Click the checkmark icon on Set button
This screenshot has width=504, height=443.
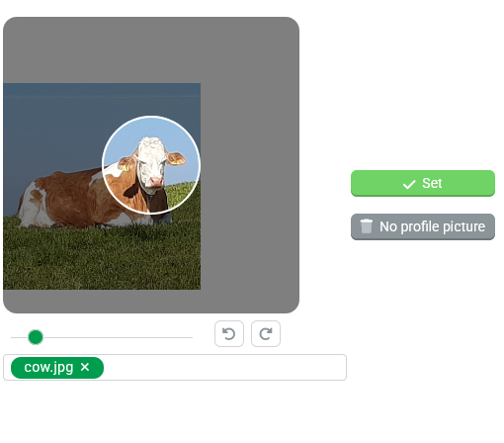tap(409, 184)
